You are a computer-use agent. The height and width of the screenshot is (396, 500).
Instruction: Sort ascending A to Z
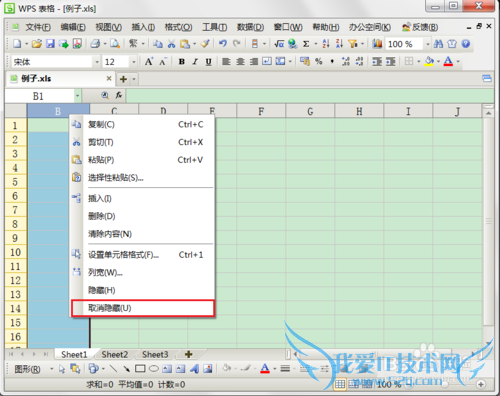click(x=326, y=44)
